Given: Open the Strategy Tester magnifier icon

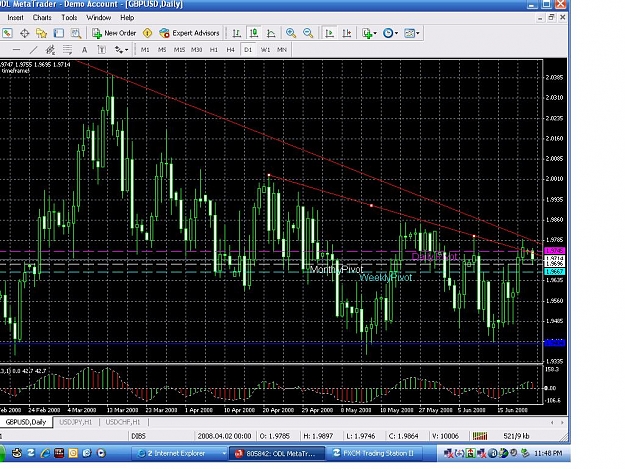Looking at the screenshot, I should pos(76,33).
